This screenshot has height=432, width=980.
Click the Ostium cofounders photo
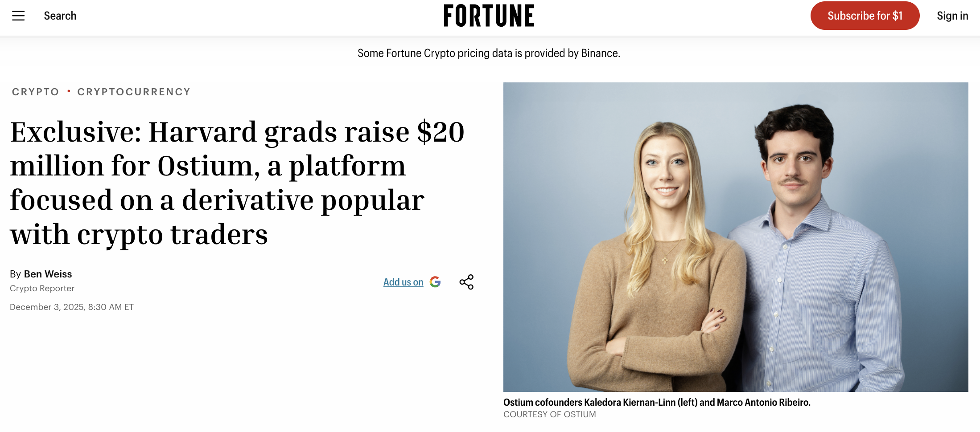pyautogui.click(x=736, y=237)
